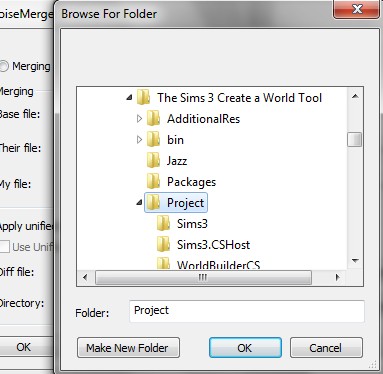
Task: Click the Folder name input field
Action: click(247, 311)
